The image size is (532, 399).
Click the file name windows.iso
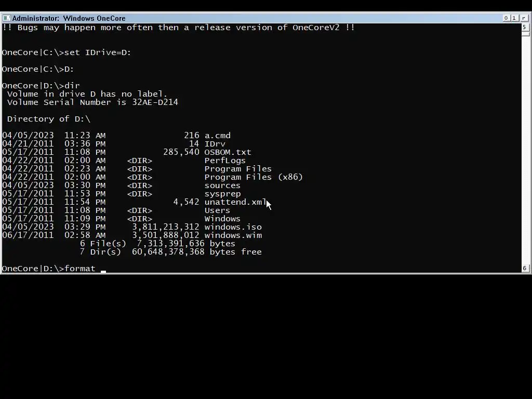(233, 227)
